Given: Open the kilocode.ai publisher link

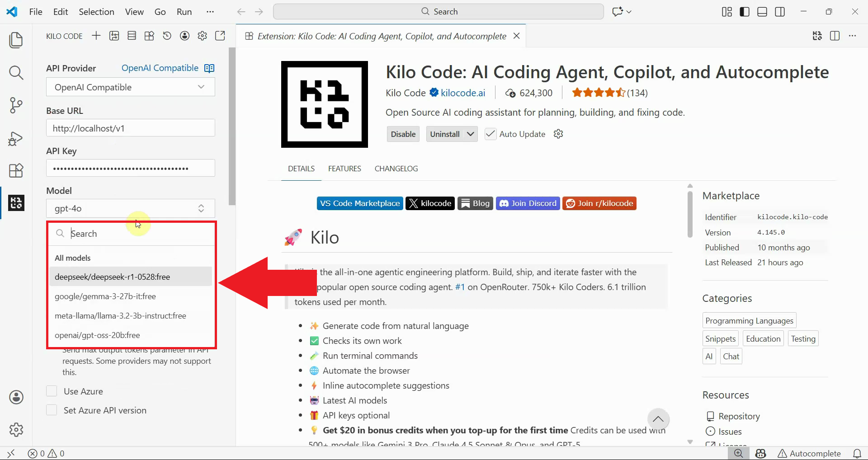Looking at the screenshot, I should [x=462, y=93].
